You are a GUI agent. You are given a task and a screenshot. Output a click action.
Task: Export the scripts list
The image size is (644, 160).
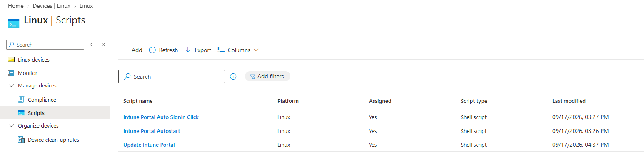198,50
